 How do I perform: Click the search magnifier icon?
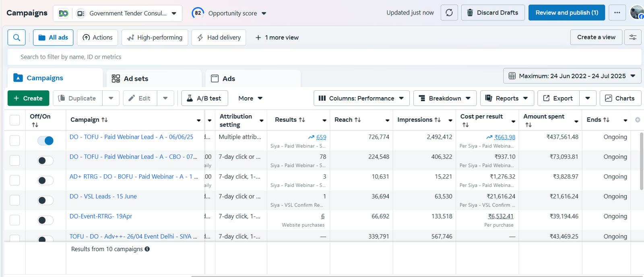point(17,37)
